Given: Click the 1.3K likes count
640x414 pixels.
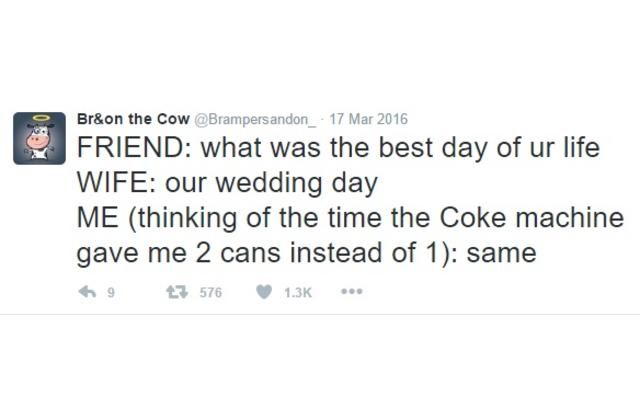Looking at the screenshot, I should (297, 293).
